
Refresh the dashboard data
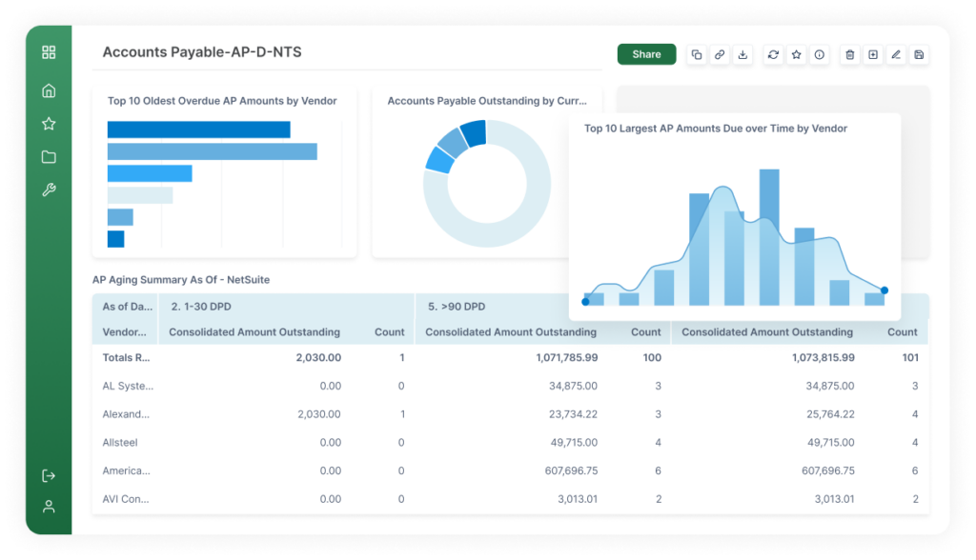click(773, 54)
